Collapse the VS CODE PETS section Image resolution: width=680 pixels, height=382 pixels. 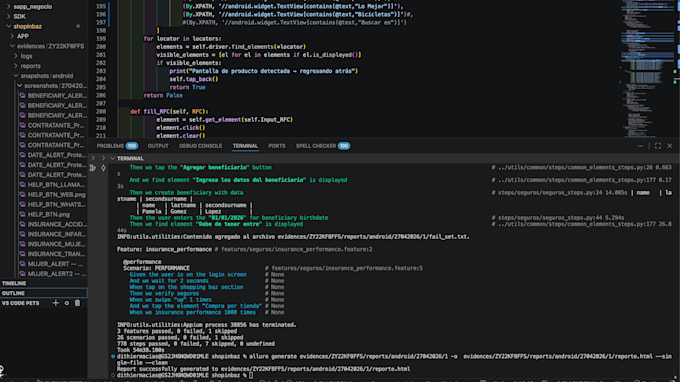tap(20, 303)
